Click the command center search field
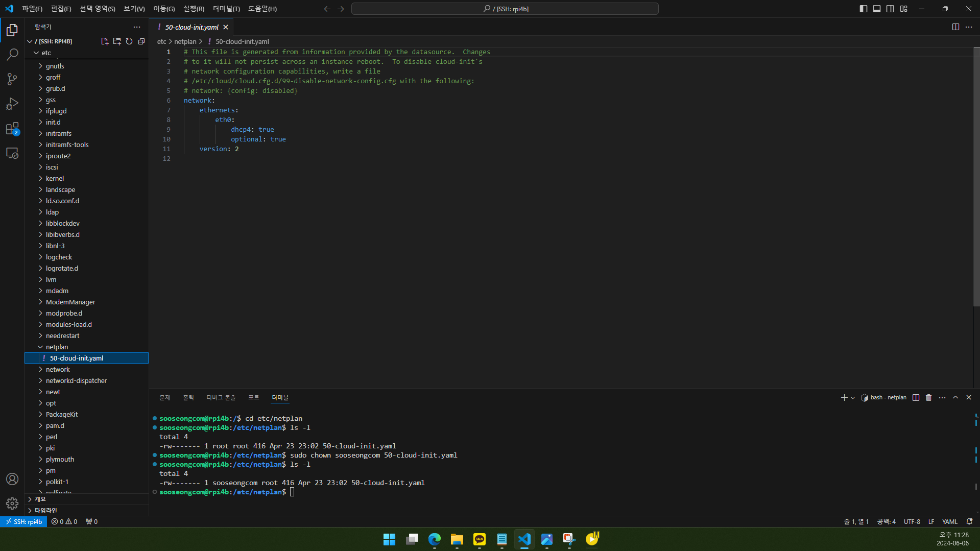 click(505, 9)
